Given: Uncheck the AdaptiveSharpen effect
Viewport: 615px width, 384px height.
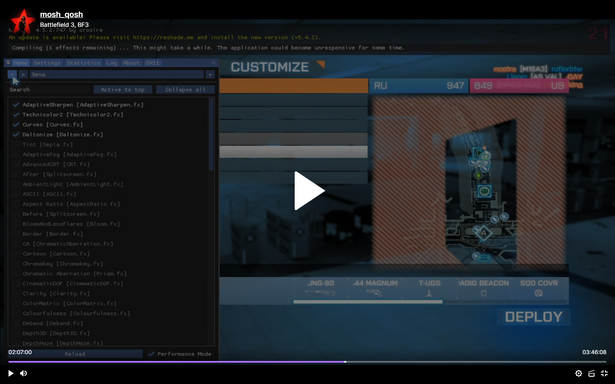Looking at the screenshot, I should [16, 105].
